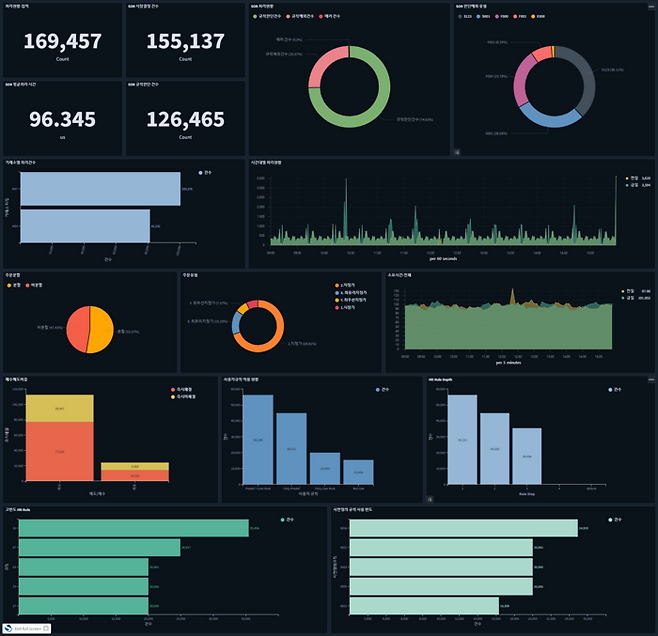
Task: Click the 169,457 count metric
Action: (61, 41)
